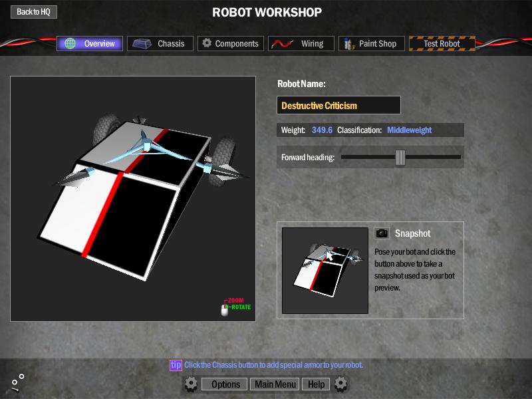This screenshot has width=532, height=399.
Task: Click the globe icon on Overview
Action: [70, 43]
